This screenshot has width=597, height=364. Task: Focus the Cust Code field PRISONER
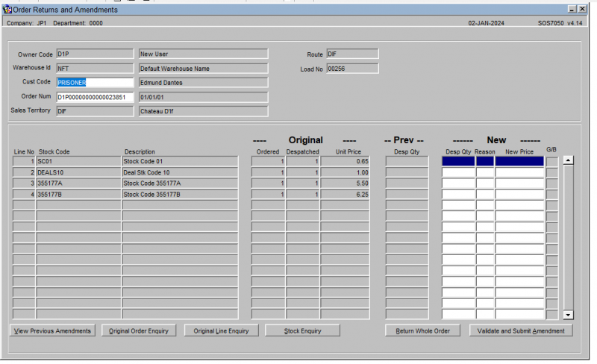[x=95, y=83]
